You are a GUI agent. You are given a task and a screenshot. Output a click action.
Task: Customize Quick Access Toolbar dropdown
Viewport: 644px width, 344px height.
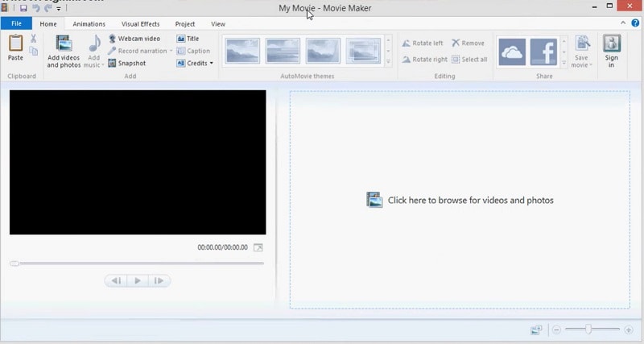[x=59, y=8]
